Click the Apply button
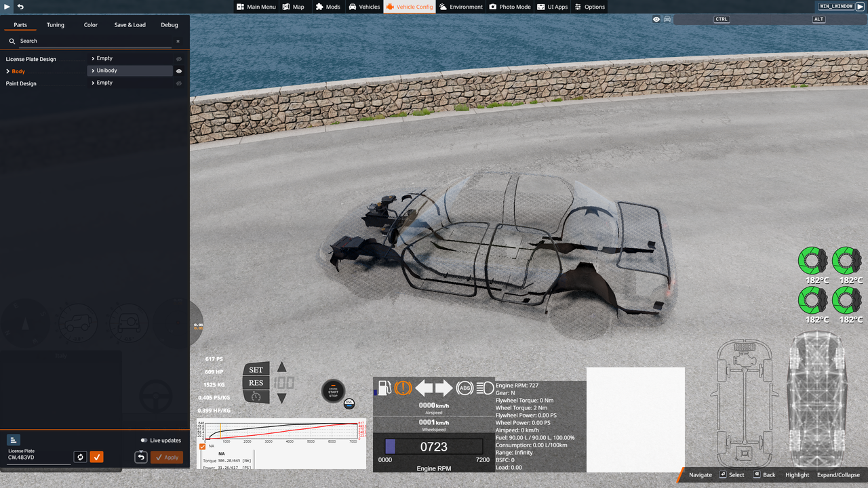The image size is (868, 488). [167, 457]
